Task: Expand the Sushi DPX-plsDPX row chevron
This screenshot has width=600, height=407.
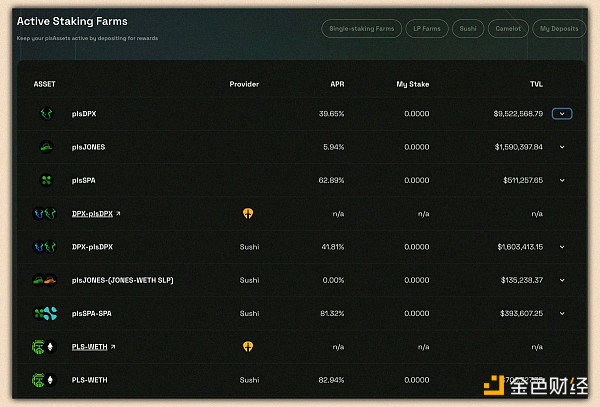Action: click(562, 246)
